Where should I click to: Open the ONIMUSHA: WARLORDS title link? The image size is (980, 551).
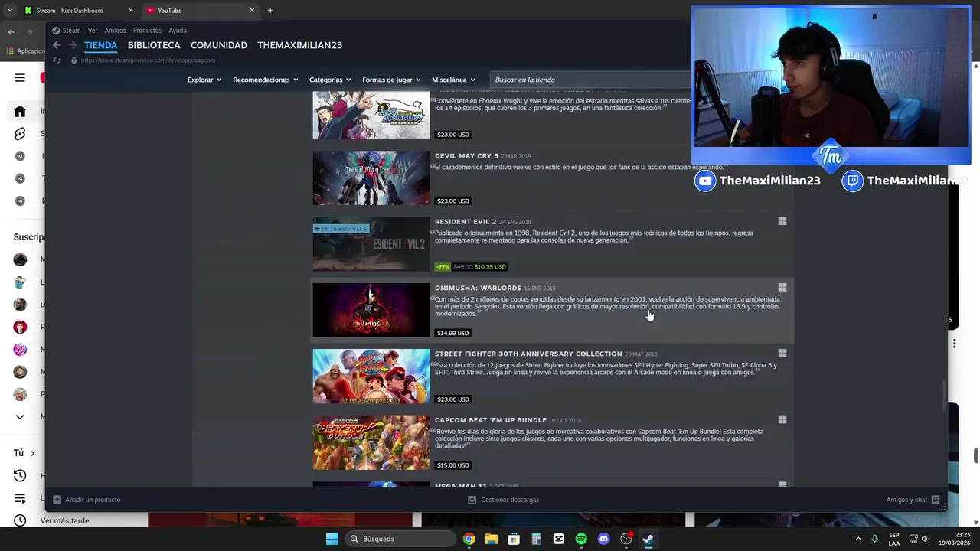[478, 288]
